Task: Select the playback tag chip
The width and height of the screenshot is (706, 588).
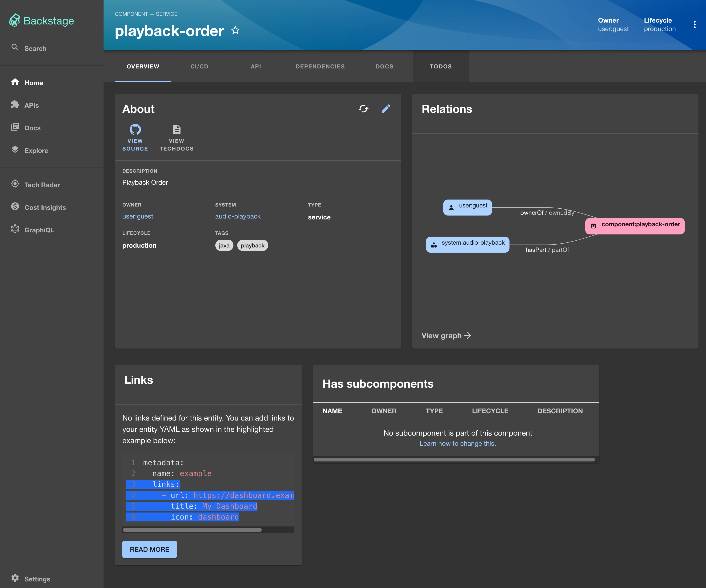Action: click(x=253, y=246)
